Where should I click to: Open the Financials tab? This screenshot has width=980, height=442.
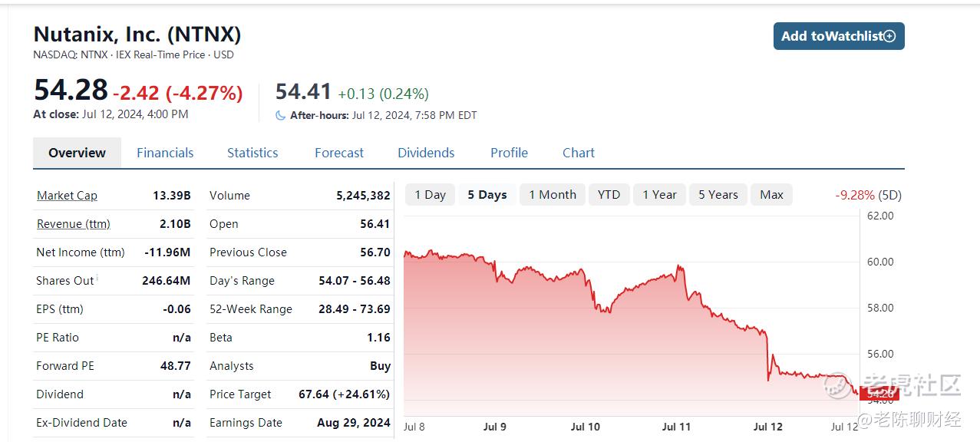click(x=165, y=153)
